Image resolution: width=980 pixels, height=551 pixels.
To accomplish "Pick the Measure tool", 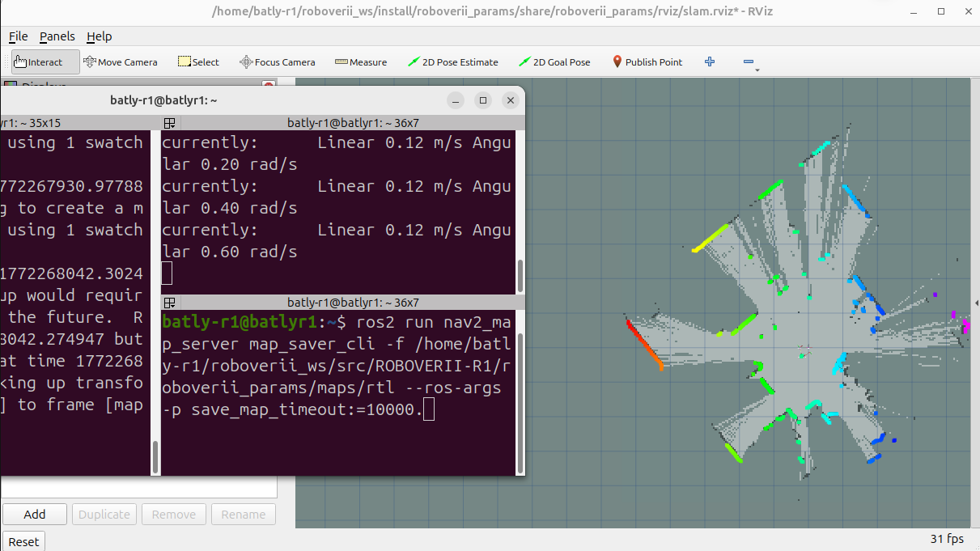I will tap(361, 62).
